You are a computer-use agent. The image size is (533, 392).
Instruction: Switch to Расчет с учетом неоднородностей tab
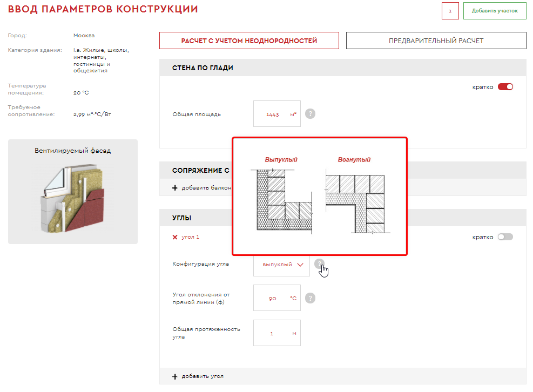tap(249, 40)
